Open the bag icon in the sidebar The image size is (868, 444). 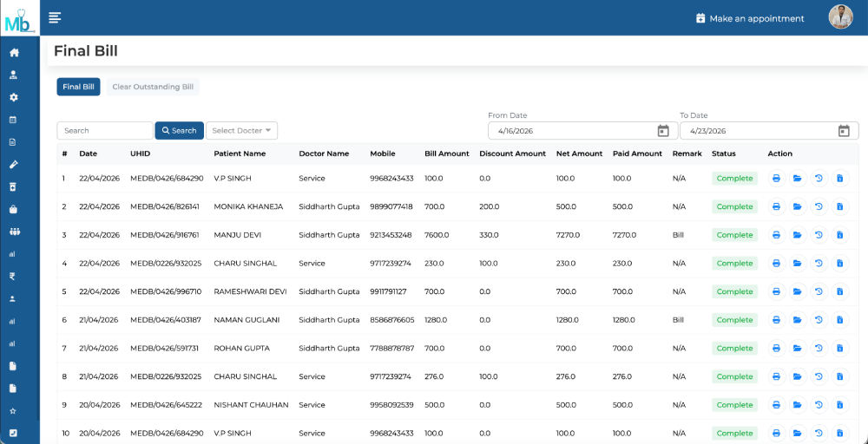coord(14,209)
